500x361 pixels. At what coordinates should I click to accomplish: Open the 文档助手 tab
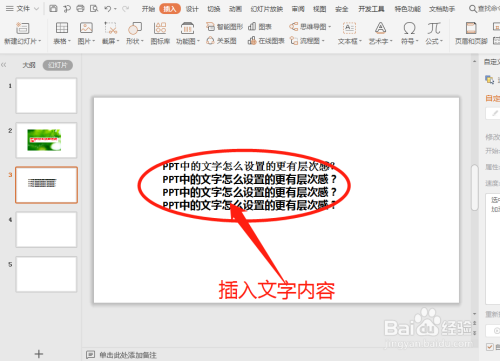[442, 9]
